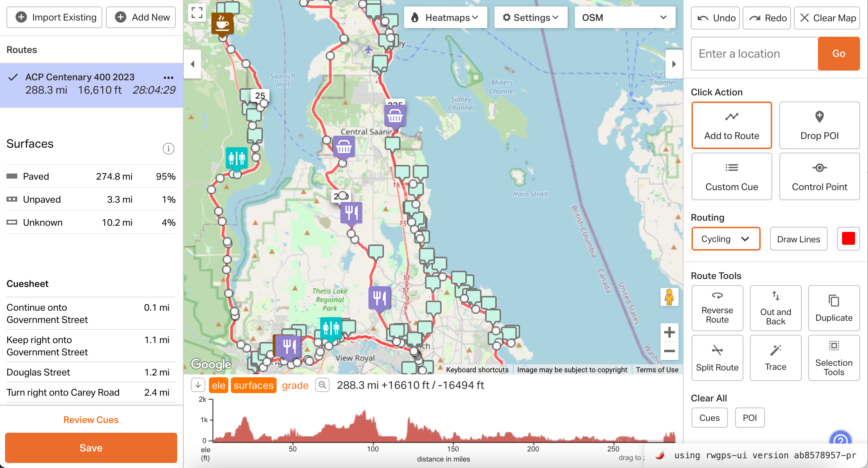Select the Control Point click action
The height and width of the screenshot is (468, 868).
pyautogui.click(x=819, y=176)
